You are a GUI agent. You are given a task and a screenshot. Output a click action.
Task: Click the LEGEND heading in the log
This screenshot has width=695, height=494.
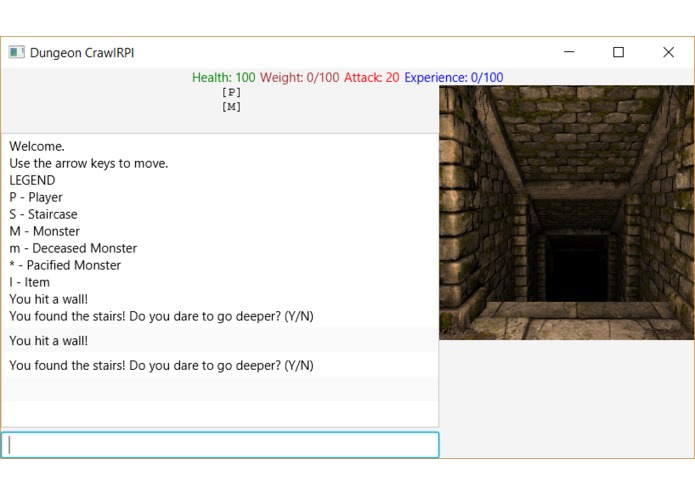(32, 180)
